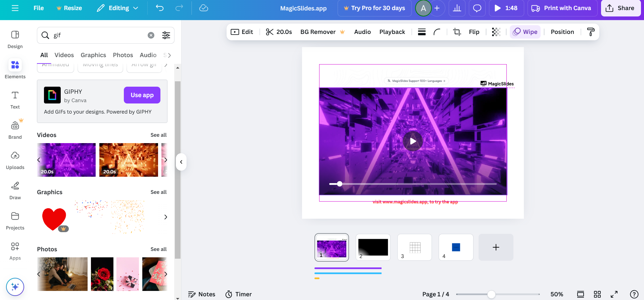Clear the gif search text
This screenshot has width=644, height=300.
point(151,35)
